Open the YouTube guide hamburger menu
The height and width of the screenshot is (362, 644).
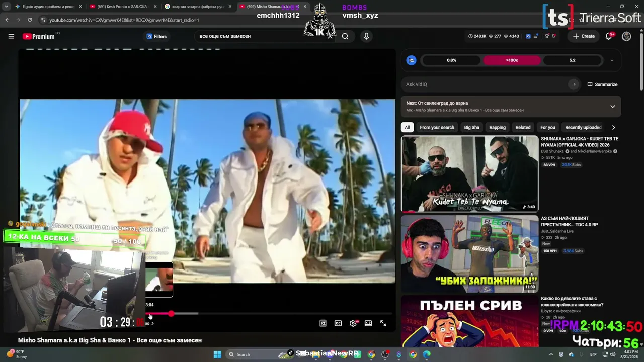[x=11, y=36]
